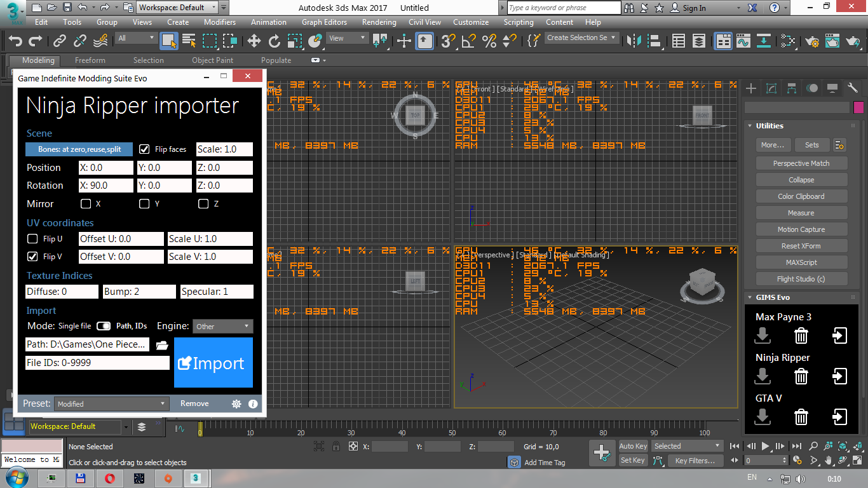Click the blue Import button

point(213,363)
